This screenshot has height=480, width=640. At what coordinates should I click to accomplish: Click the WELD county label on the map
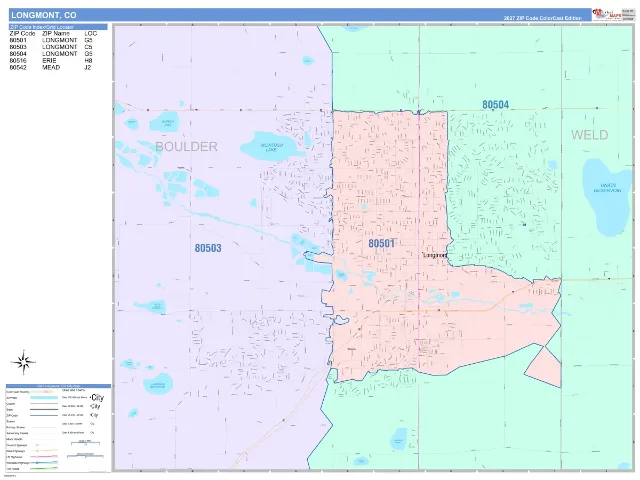(589, 135)
